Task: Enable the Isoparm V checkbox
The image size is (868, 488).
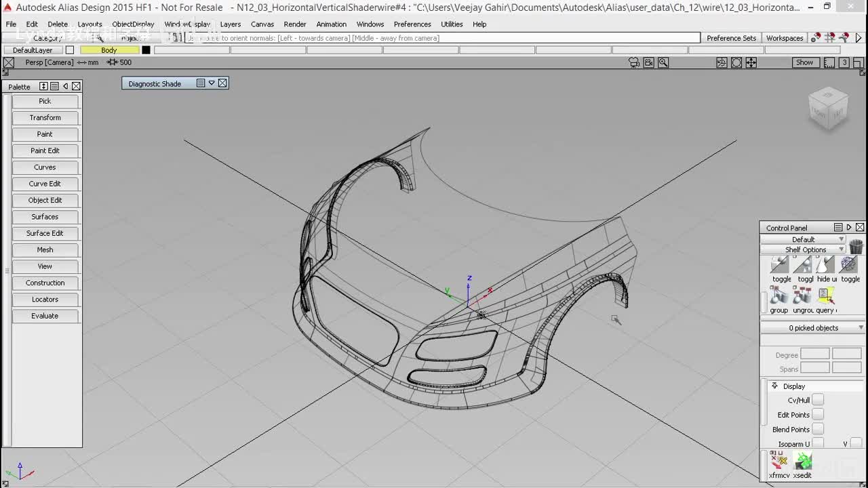Action: pyautogui.click(x=856, y=444)
